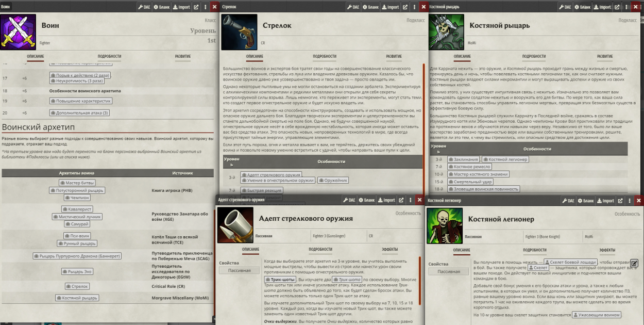Click the crossed swords Воин class image

click(18, 31)
